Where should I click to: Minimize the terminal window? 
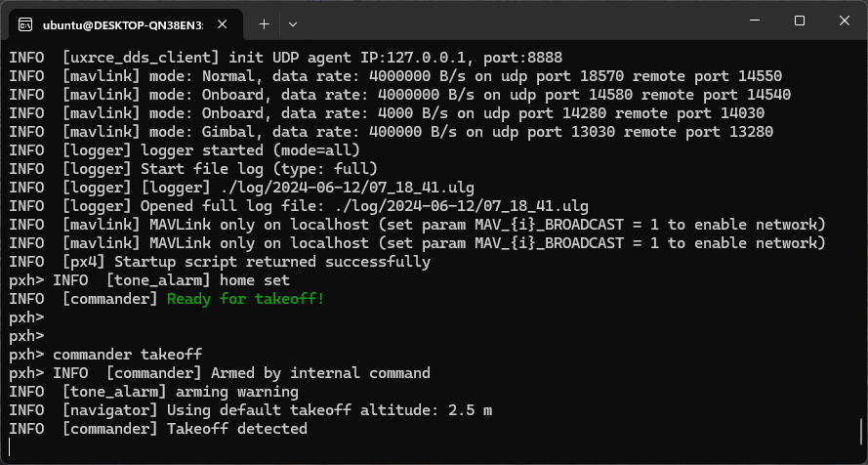click(x=754, y=21)
